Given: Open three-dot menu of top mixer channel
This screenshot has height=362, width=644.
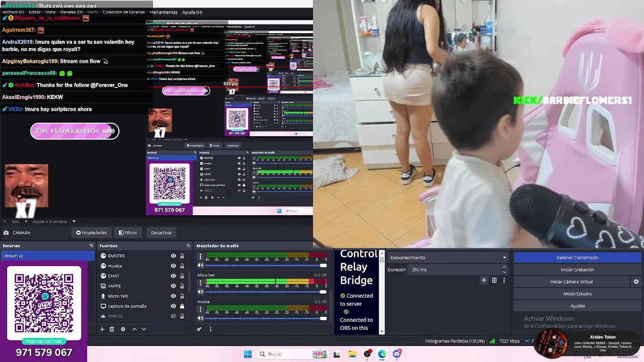Looking at the screenshot, I should click(x=200, y=257).
